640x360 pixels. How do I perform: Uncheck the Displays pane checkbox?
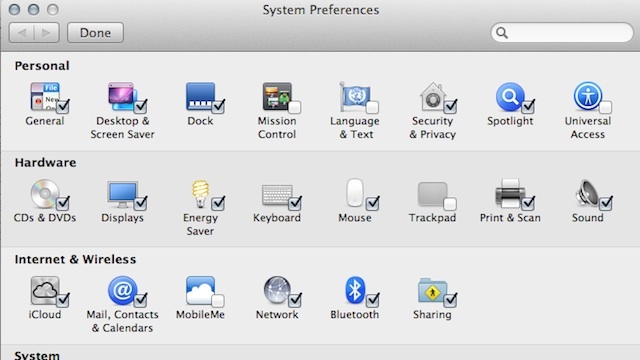tap(140, 204)
